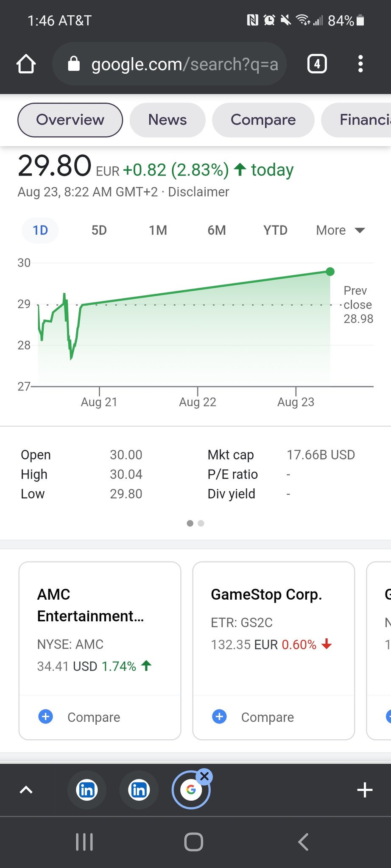The width and height of the screenshot is (391, 868).
Task: Close the Google tab with X badge
Action: pyautogui.click(x=204, y=776)
